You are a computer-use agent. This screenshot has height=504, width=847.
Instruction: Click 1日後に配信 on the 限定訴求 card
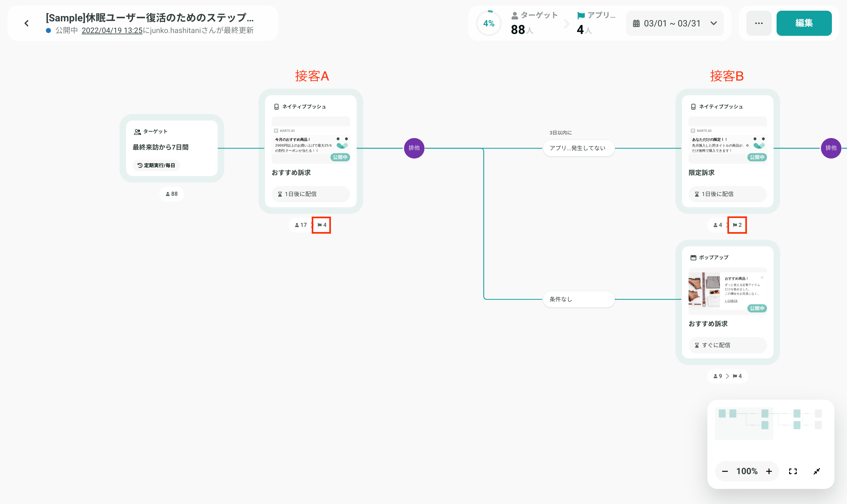point(728,194)
